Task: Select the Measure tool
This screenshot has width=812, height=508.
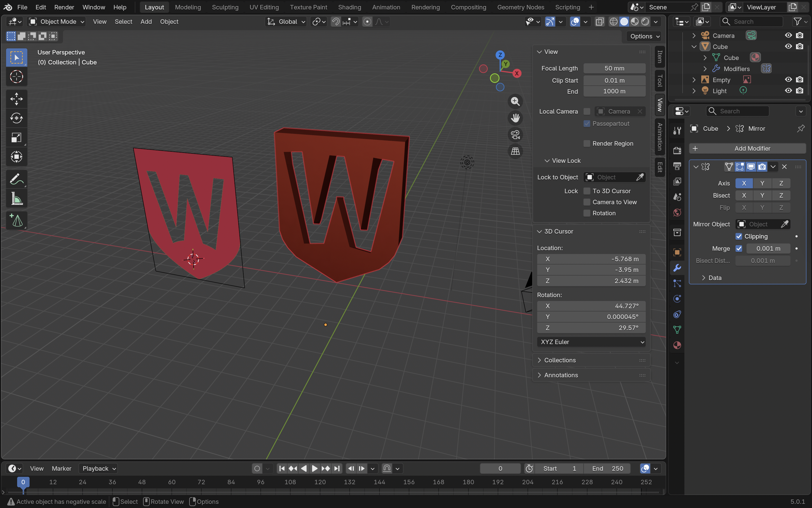Action: pos(16,198)
